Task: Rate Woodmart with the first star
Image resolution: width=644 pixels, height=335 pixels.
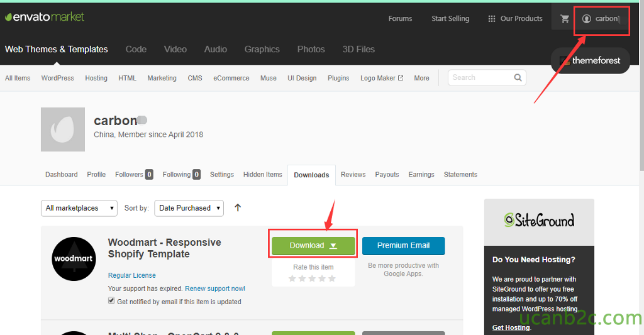Action: (292, 279)
